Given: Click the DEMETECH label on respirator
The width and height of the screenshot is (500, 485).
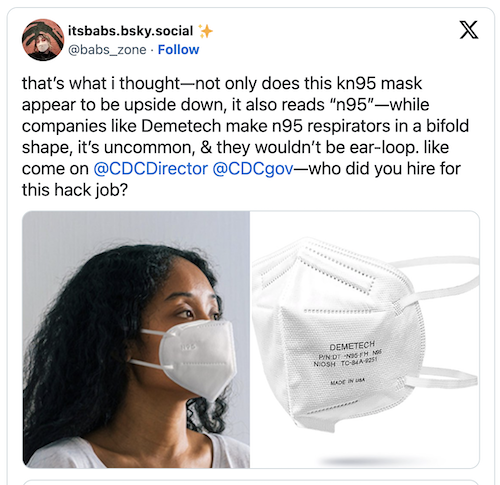Looking at the screenshot, I should (x=352, y=346).
